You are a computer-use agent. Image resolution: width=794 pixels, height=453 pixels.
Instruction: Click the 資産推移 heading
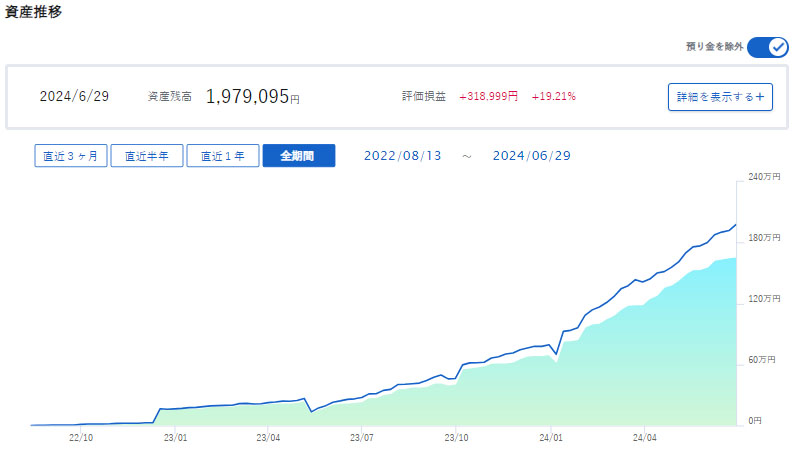tap(35, 11)
